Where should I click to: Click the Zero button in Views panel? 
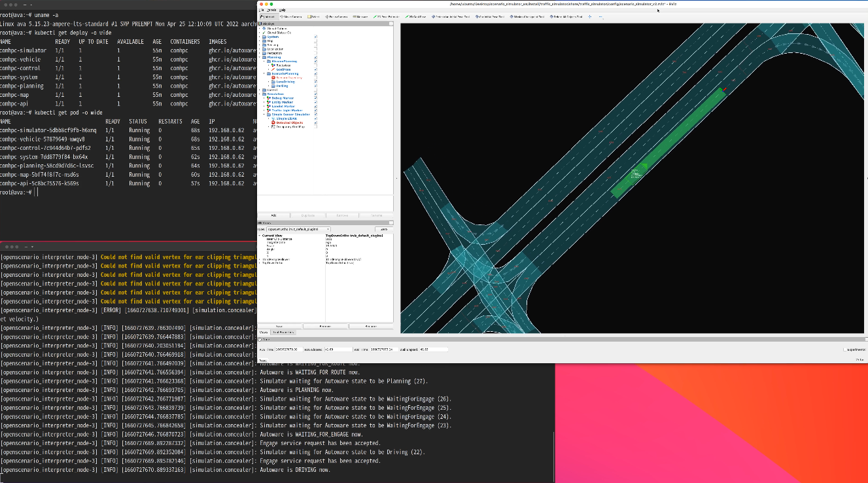[384, 229]
